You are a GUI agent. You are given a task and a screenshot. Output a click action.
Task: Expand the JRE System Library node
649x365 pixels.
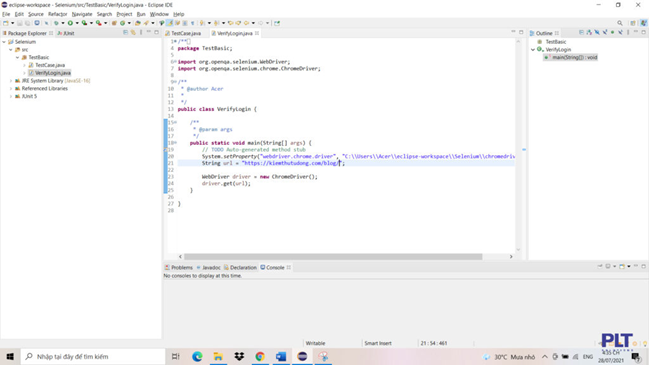tap(11, 81)
